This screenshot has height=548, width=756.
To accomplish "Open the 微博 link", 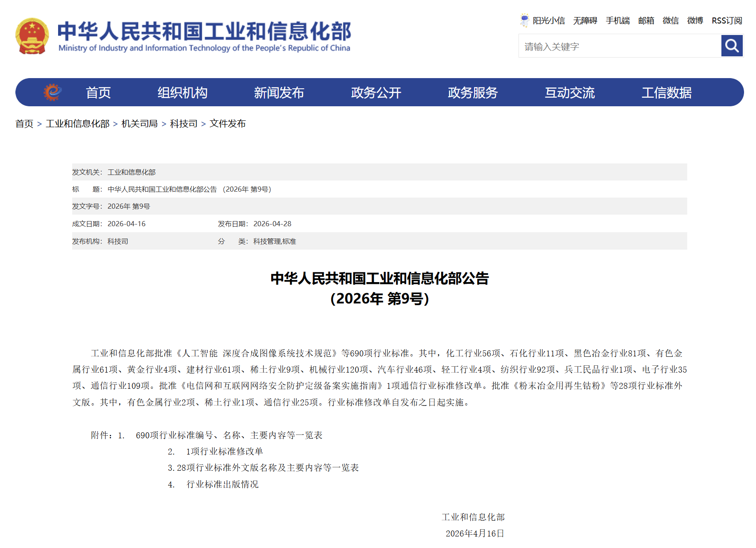I will click(695, 20).
